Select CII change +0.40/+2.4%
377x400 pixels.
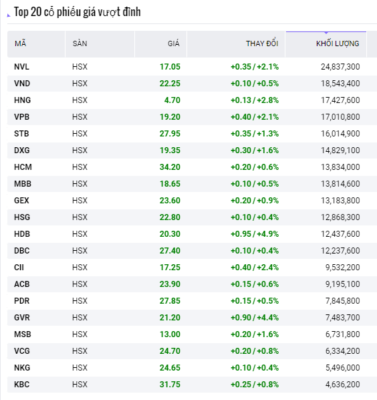point(255,267)
